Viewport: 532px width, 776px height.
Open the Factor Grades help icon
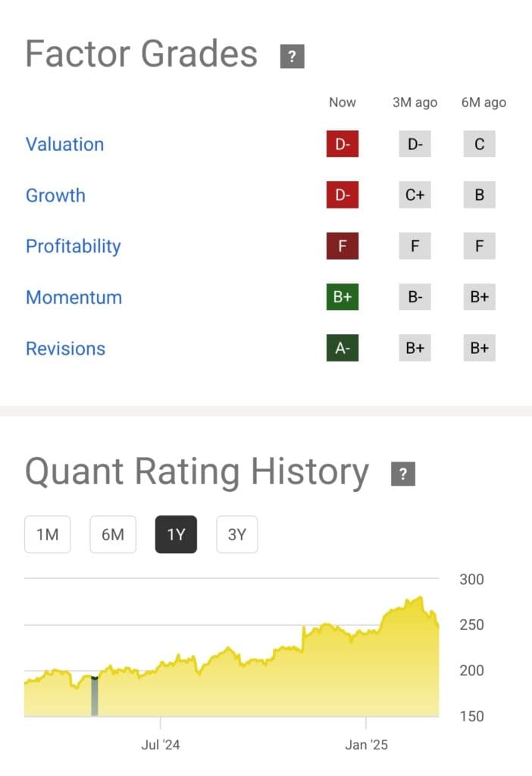point(291,55)
